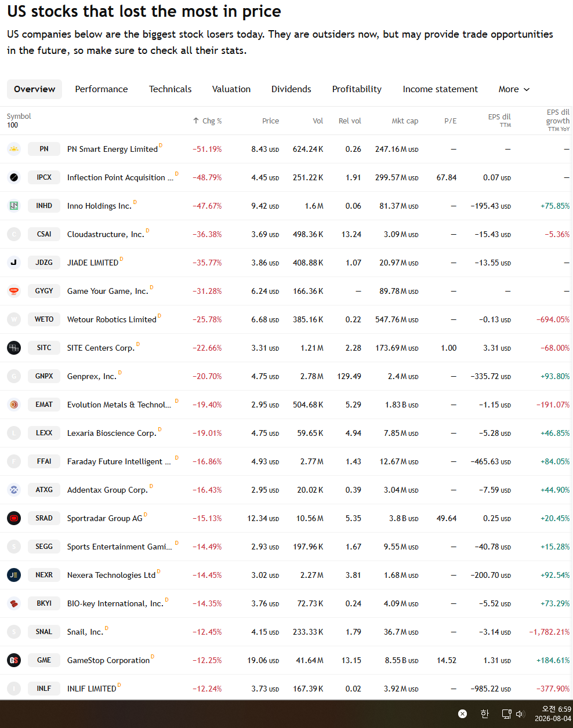Image resolution: width=573 pixels, height=728 pixels.
Task: Click the WETO placeholder logo icon
Action: [x=14, y=319]
